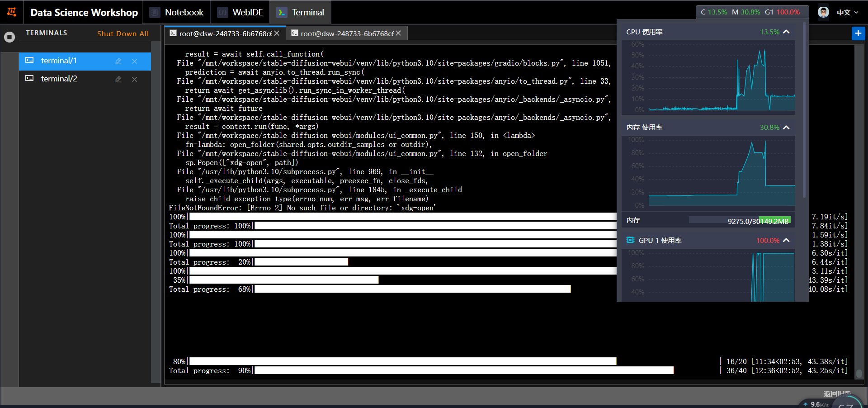Click the Data Science Workshop logo icon
This screenshot has width=868, height=408.
[12, 12]
